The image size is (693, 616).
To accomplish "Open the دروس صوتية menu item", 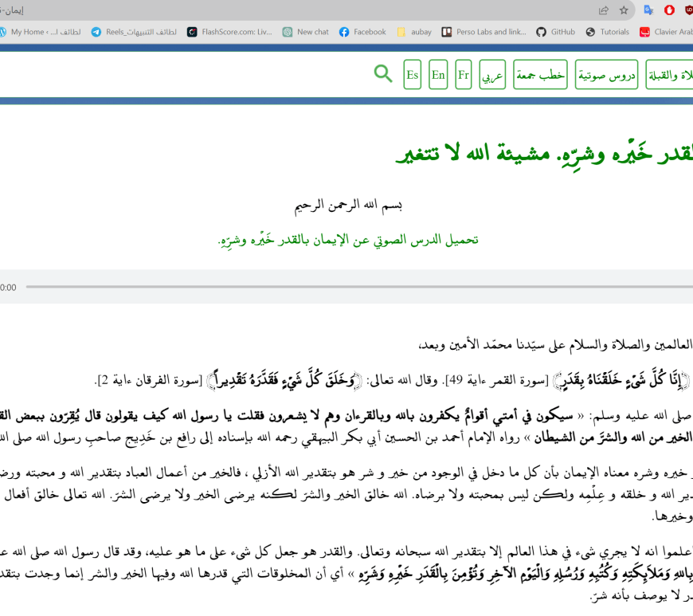I will pos(606,75).
